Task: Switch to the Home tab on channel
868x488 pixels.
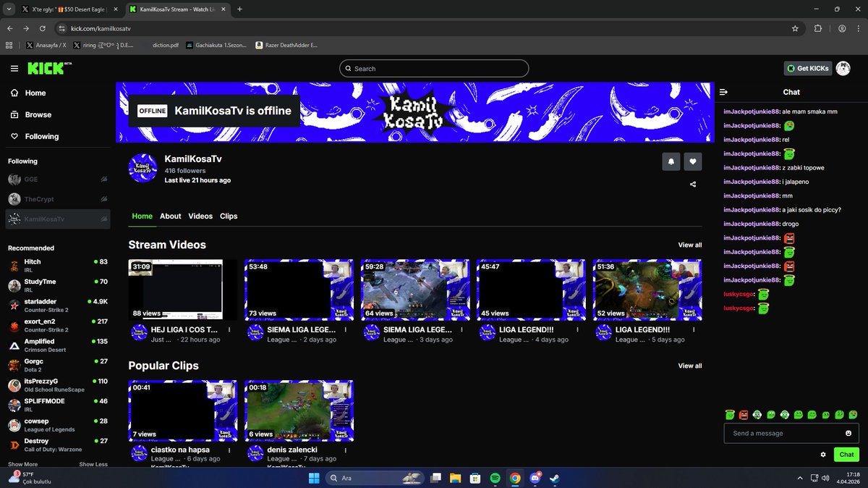Action: [142, 216]
